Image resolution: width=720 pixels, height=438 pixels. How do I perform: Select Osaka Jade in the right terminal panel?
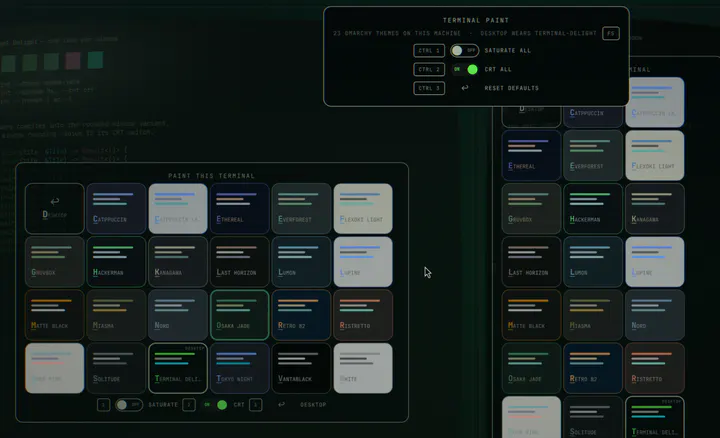531,368
